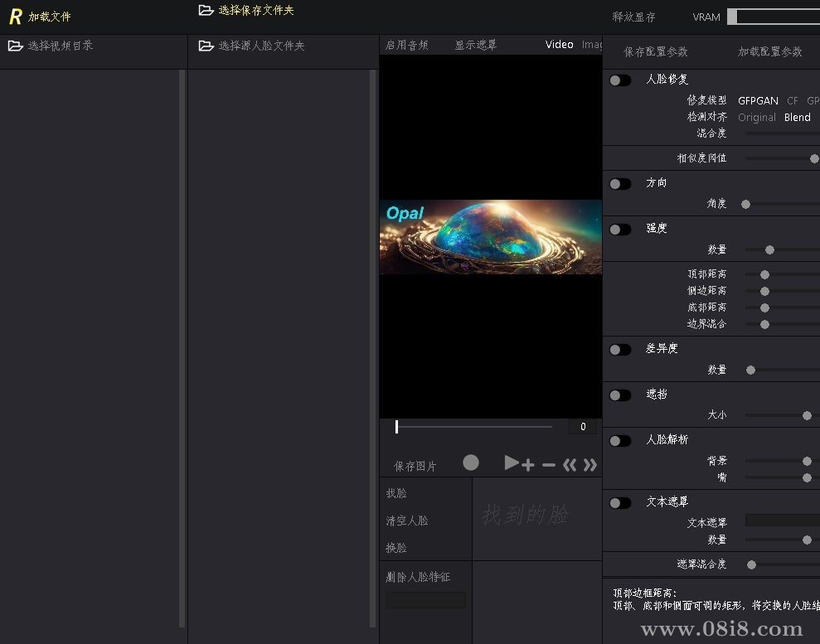Toggle the 遮挡 occlusion switch
Screen dimensions: 820x644
[620, 395]
